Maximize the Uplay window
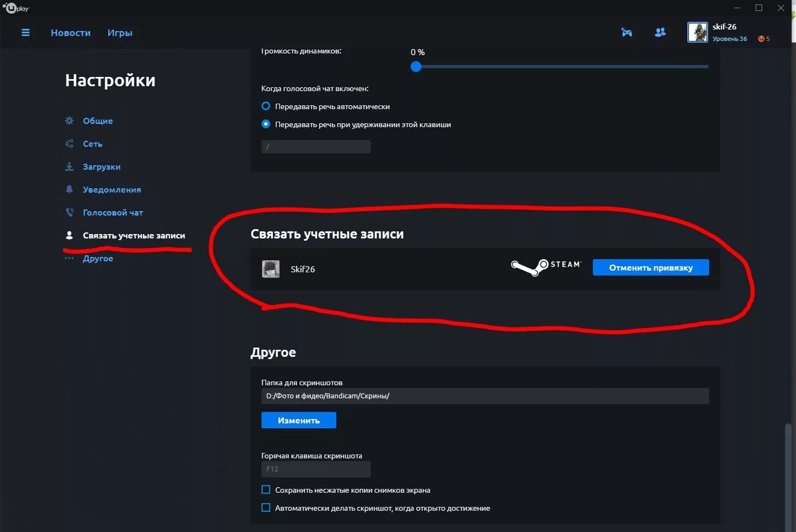 tap(759, 8)
